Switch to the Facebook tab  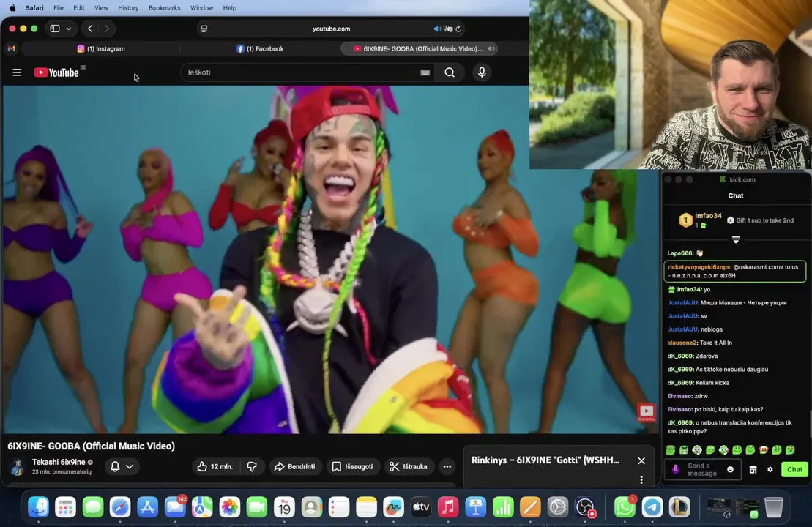point(260,48)
